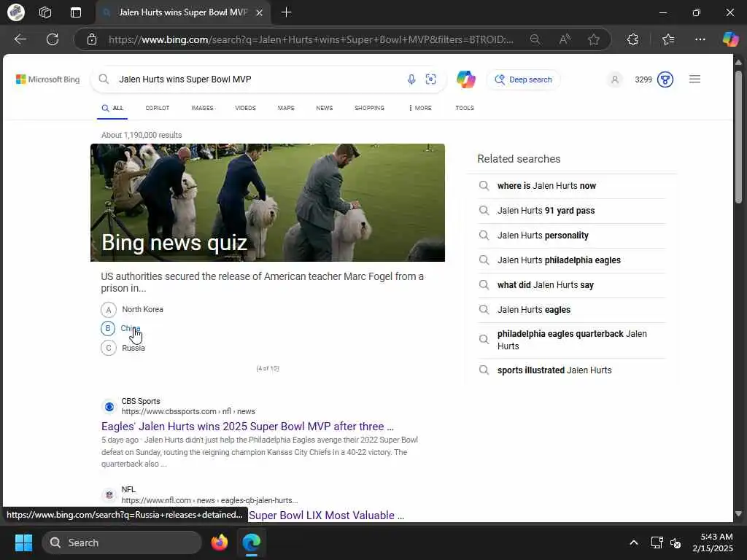Image resolution: width=747 pixels, height=560 pixels.
Task: Search related: Jalen Hurts 91 yard pass
Action: coord(546,211)
